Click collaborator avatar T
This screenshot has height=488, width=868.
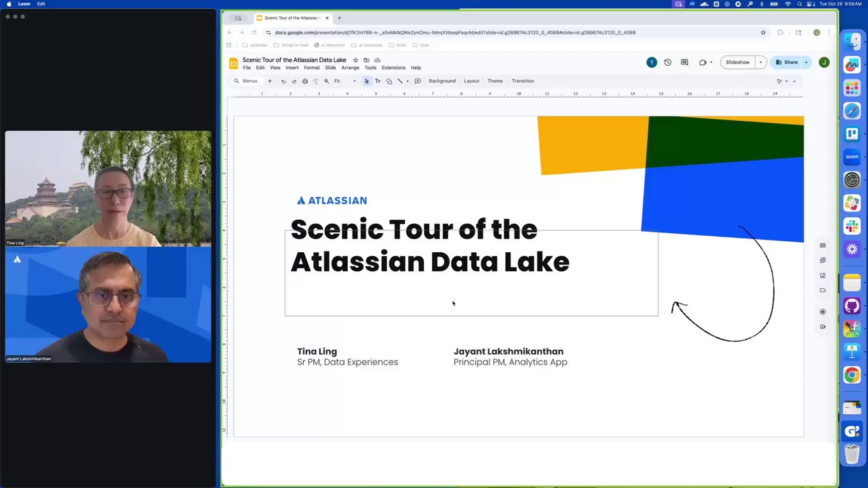(x=652, y=62)
